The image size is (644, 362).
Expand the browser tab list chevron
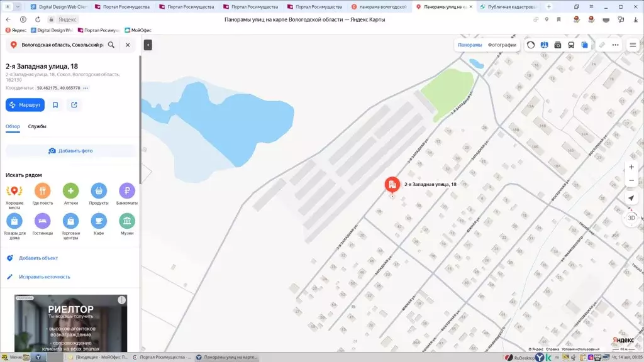18,6
